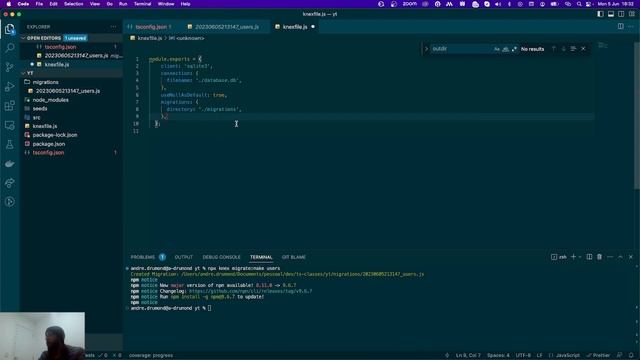
Task: Expand the src folder
Action: click(x=36, y=118)
